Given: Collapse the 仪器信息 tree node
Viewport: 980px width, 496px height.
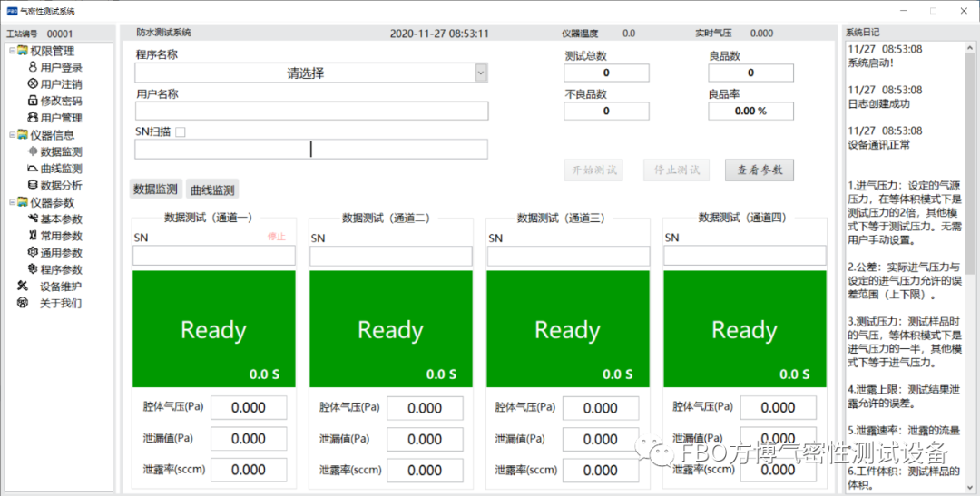Looking at the screenshot, I should click(x=12, y=134).
